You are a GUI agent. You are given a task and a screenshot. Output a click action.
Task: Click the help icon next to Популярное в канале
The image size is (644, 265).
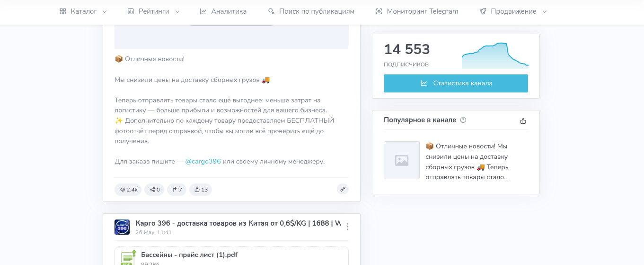pyautogui.click(x=463, y=120)
